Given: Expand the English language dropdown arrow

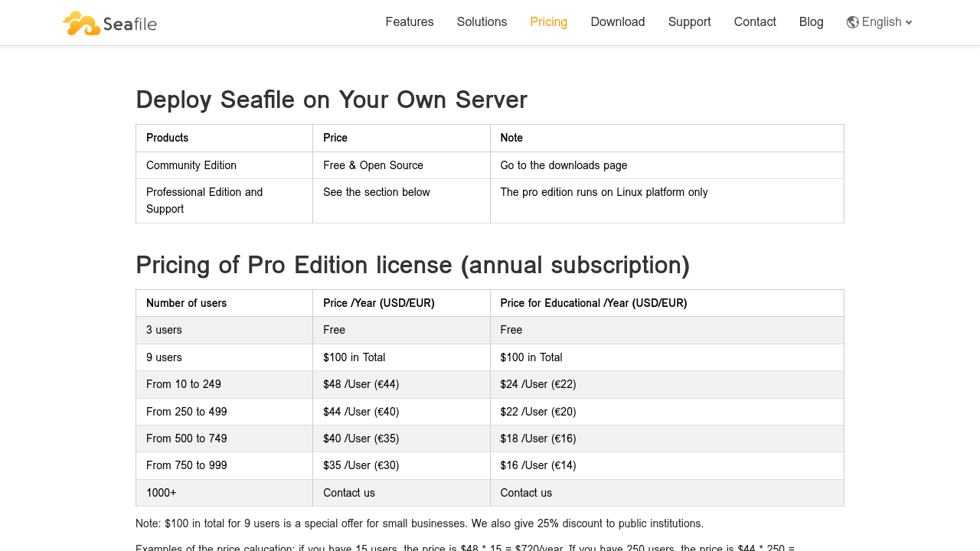Looking at the screenshot, I should [909, 23].
